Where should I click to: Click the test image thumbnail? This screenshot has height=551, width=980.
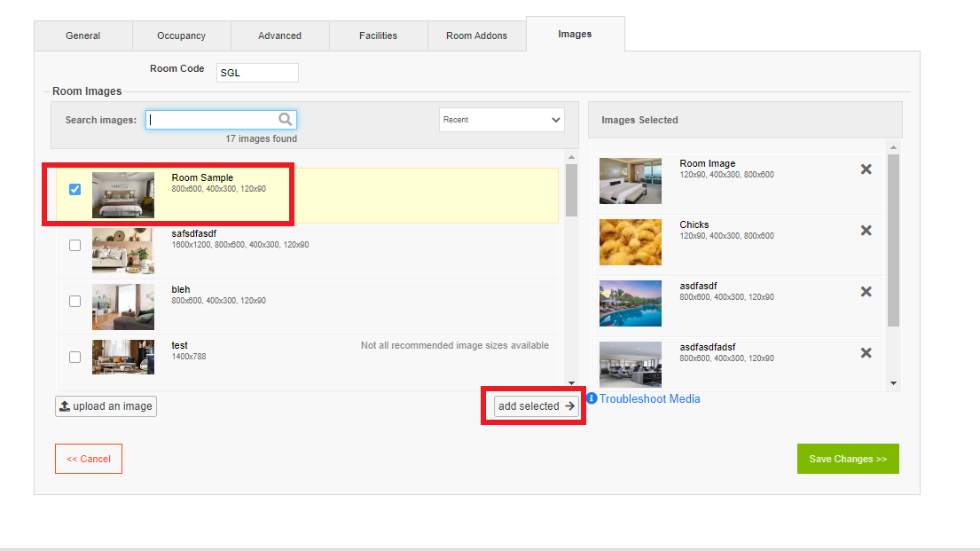coord(123,357)
